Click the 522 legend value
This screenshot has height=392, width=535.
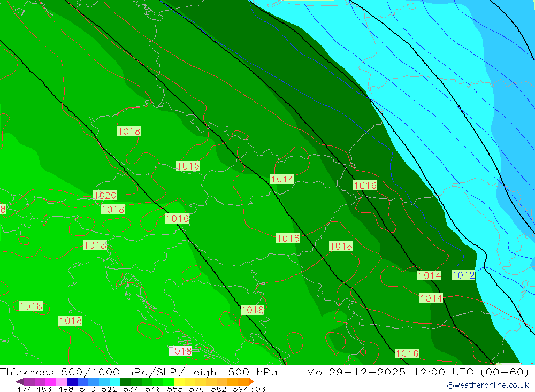109,389
